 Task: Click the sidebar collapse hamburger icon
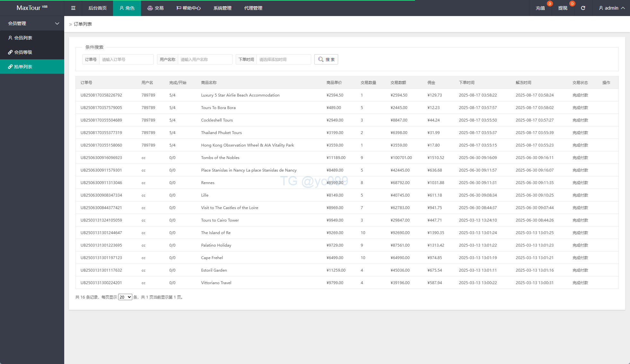point(73,8)
